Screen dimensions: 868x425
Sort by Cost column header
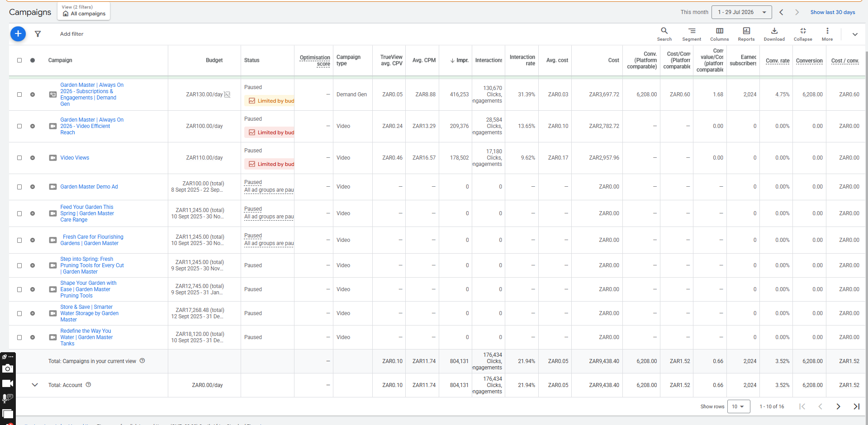pos(613,60)
